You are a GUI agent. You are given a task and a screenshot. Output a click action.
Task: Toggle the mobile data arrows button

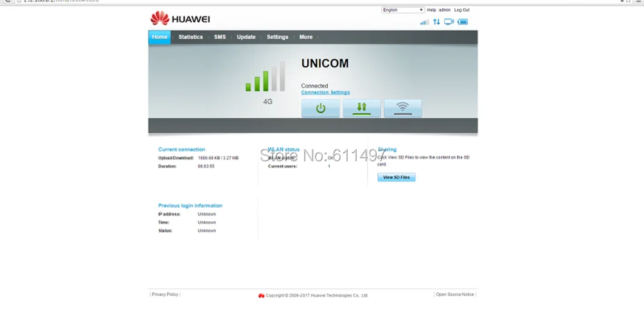click(361, 108)
